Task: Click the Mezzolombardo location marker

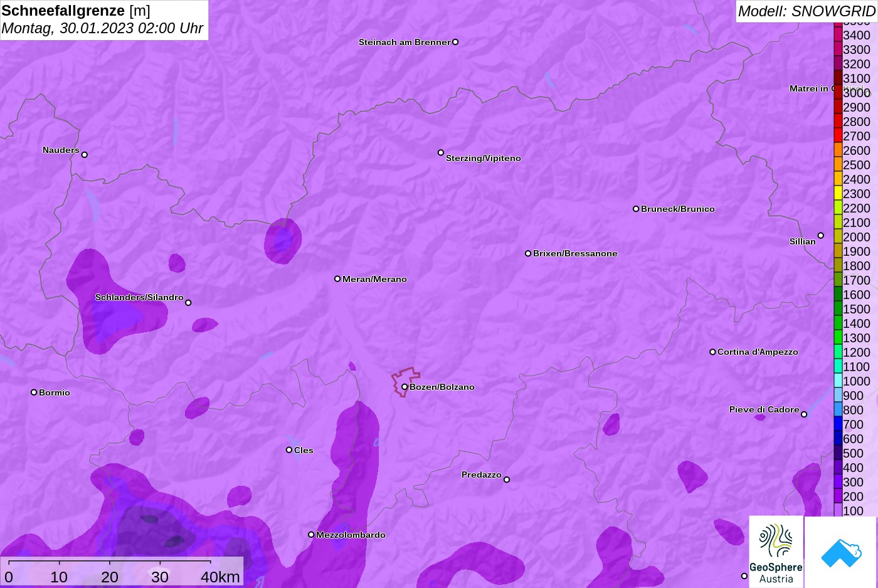Action: (x=311, y=535)
